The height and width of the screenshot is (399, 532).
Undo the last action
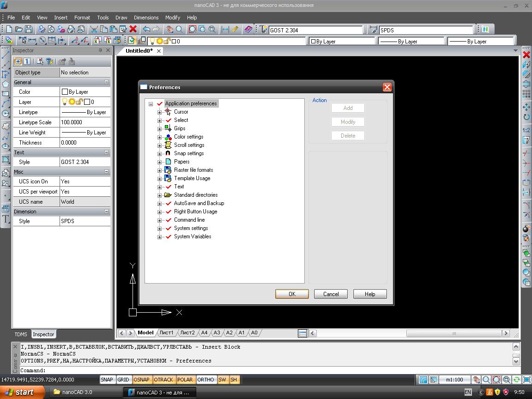(146, 30)
